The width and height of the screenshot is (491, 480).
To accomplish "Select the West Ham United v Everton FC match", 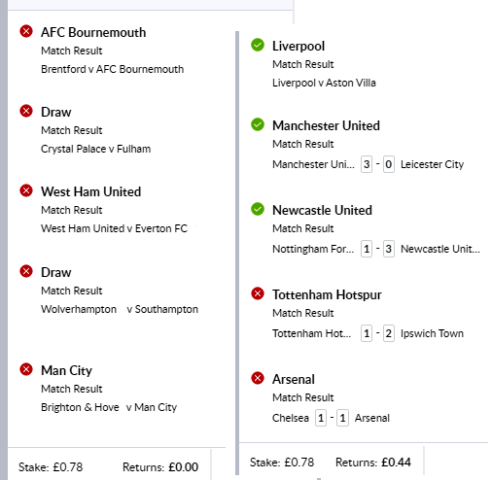I will point(114,228).
